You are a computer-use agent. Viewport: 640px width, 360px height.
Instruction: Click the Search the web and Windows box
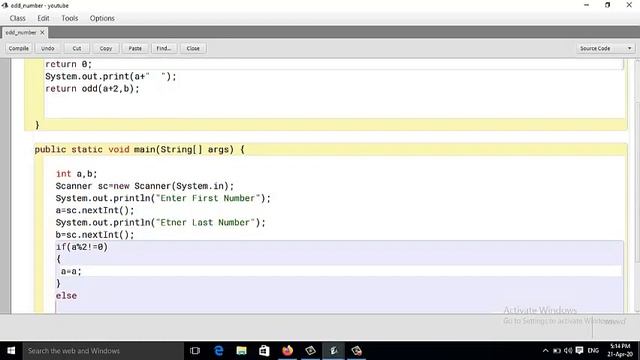point(103,351)
